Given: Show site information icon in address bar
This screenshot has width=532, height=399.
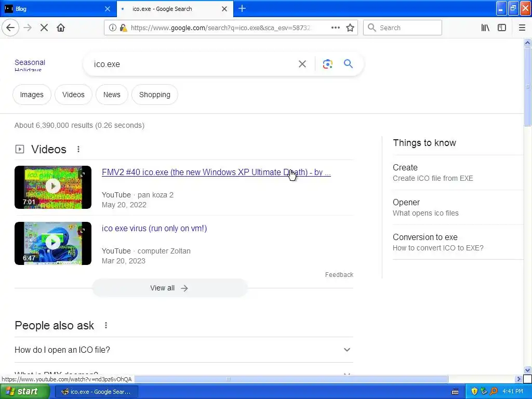Looking at the screenshot, I should pos(113,28).
